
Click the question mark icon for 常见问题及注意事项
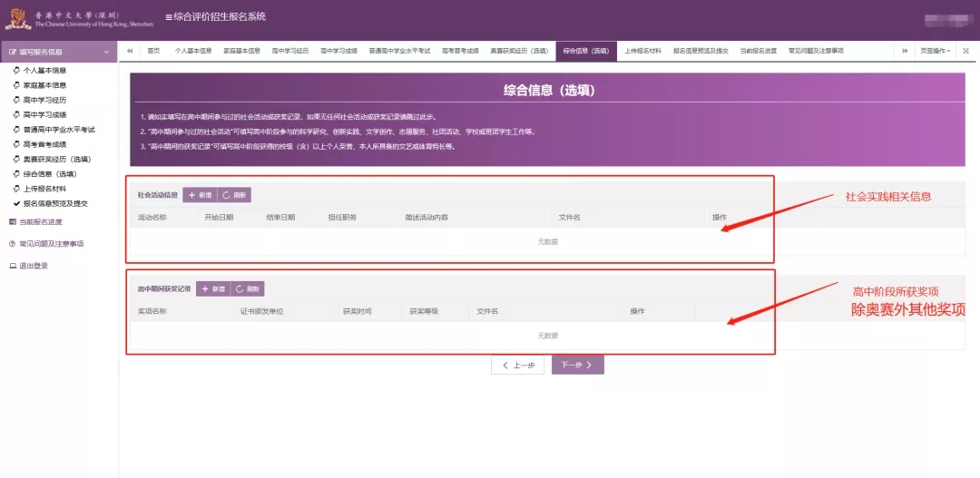click(x=12, y=244)
